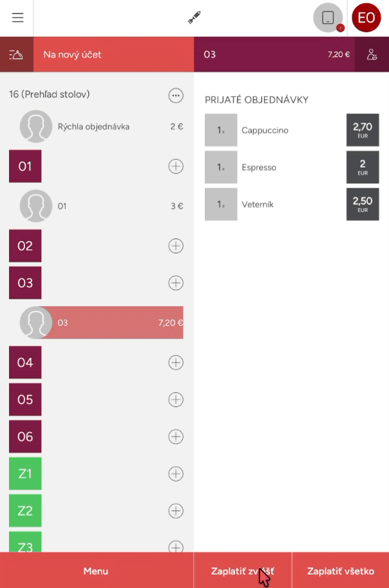Open the EO user profile avatar
389x588 pixels.
point(366,18)
